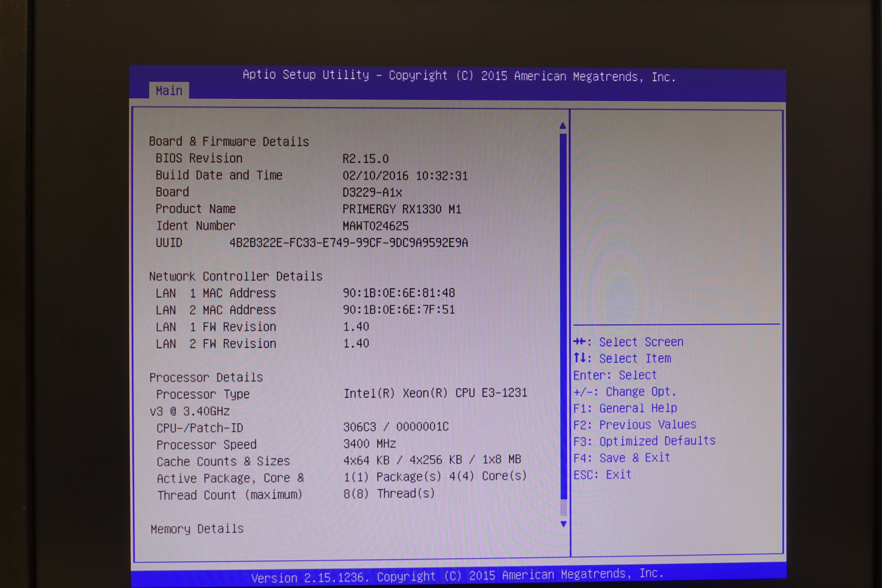The image size is (882, 588).
Task: Select PRIMERGY RX1330 M1 value
Action: point(402,209)
